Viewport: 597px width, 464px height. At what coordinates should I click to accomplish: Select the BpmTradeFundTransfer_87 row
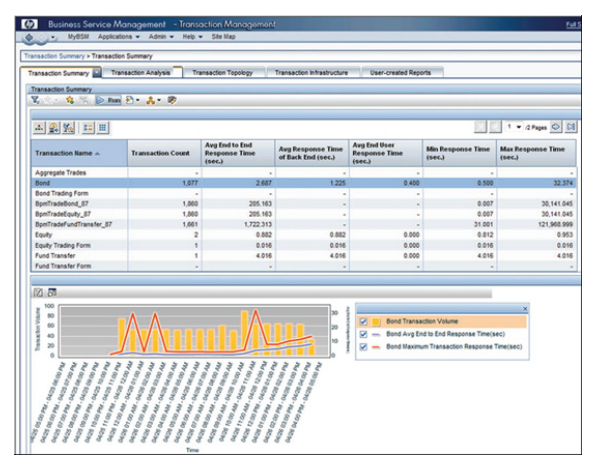304,225
